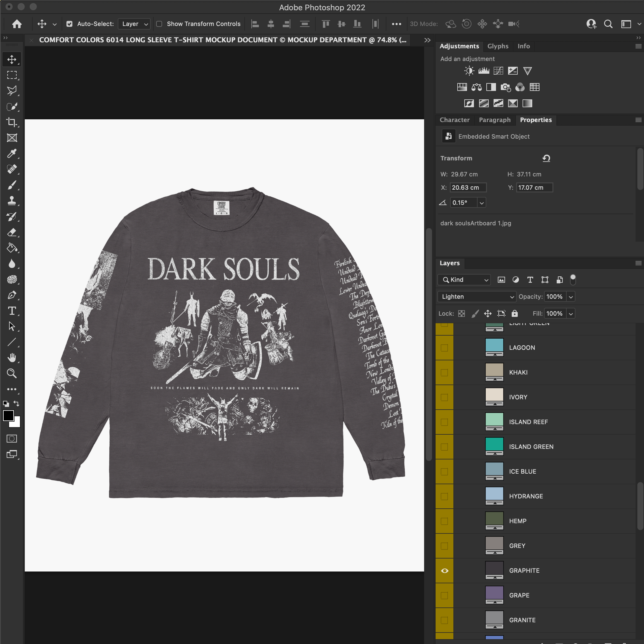644x644 pixels.
Task: Select the Move tool
Action: 12,59
